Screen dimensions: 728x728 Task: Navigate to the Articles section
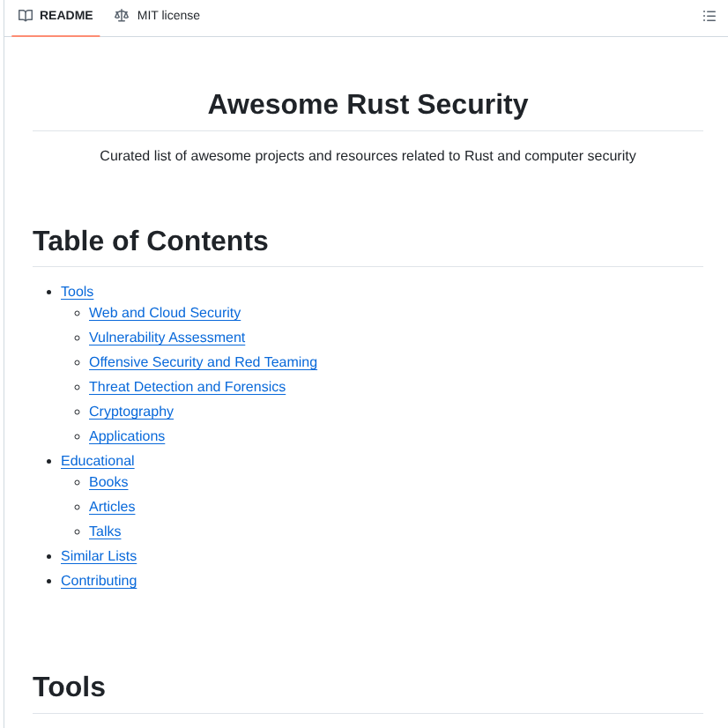point(112,507)
